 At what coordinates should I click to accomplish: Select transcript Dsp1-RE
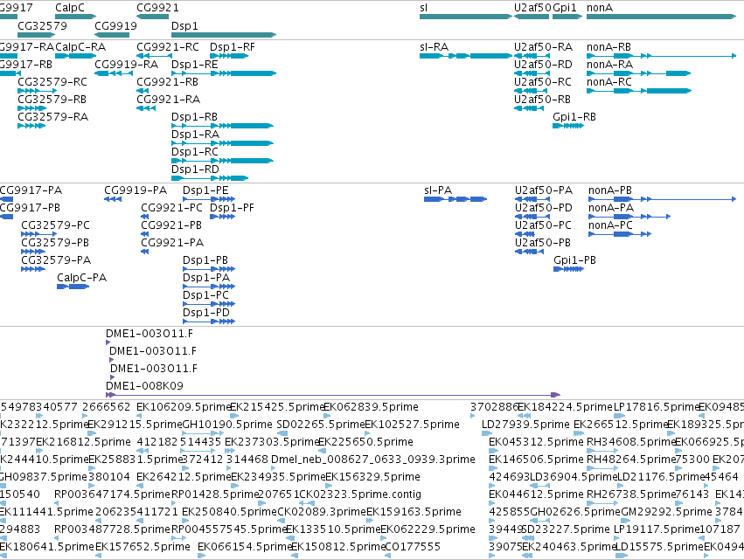coord(224,73)
